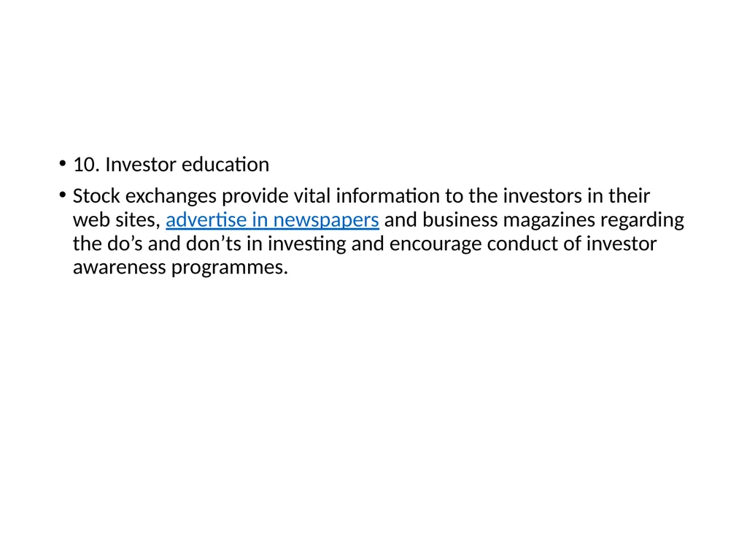
Task: Click the word "encourage" in the paragraph
Action: click(436, 245)
